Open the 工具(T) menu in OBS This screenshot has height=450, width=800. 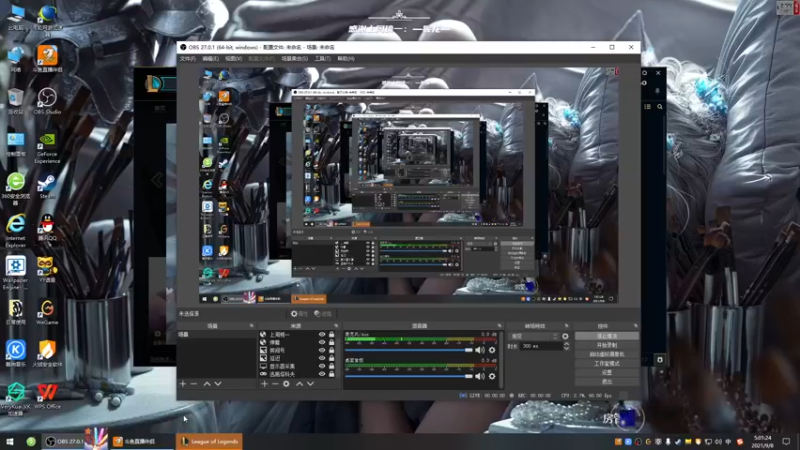point(322,59)
